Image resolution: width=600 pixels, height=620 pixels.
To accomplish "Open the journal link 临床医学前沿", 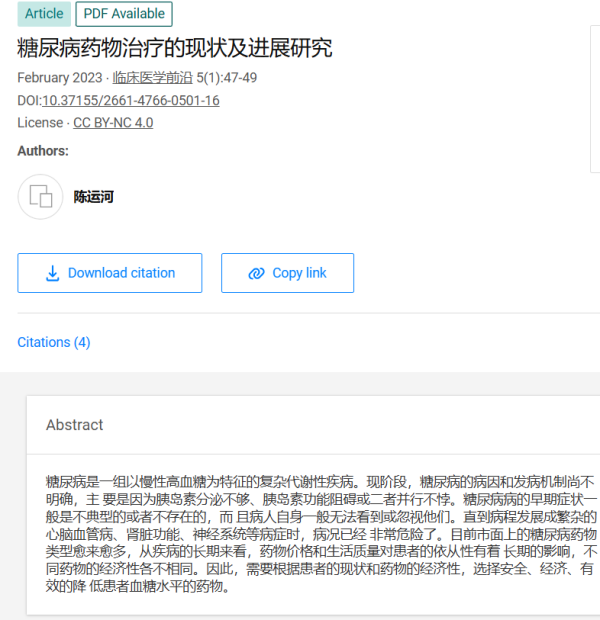I will click(x=153, y=78).
